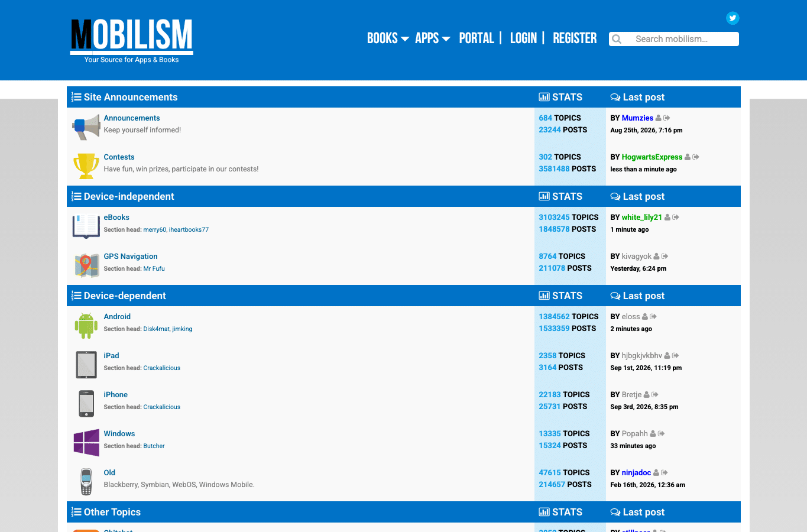This screenshot has height=532, width=807.
Task: Click user icon next to eloss
Action: (645, 317)
